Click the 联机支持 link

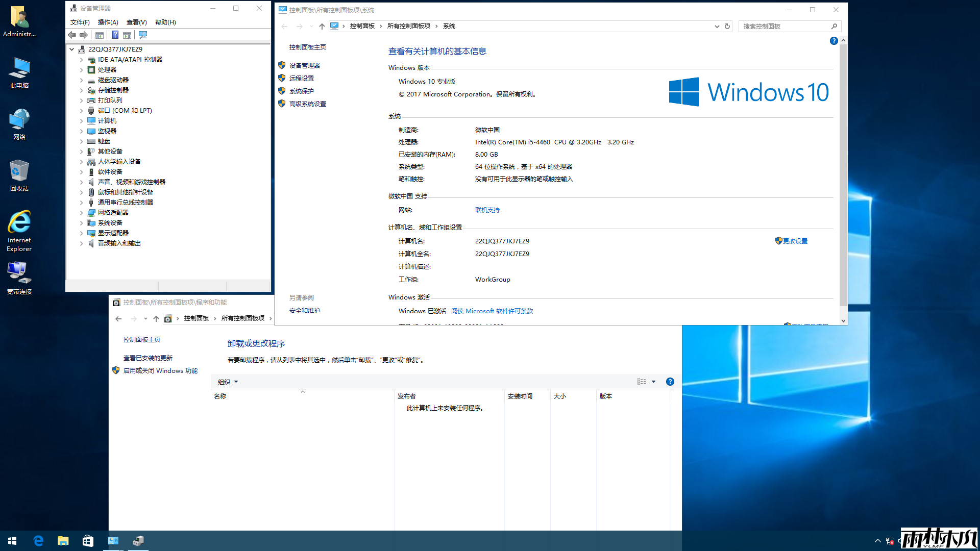487,210
